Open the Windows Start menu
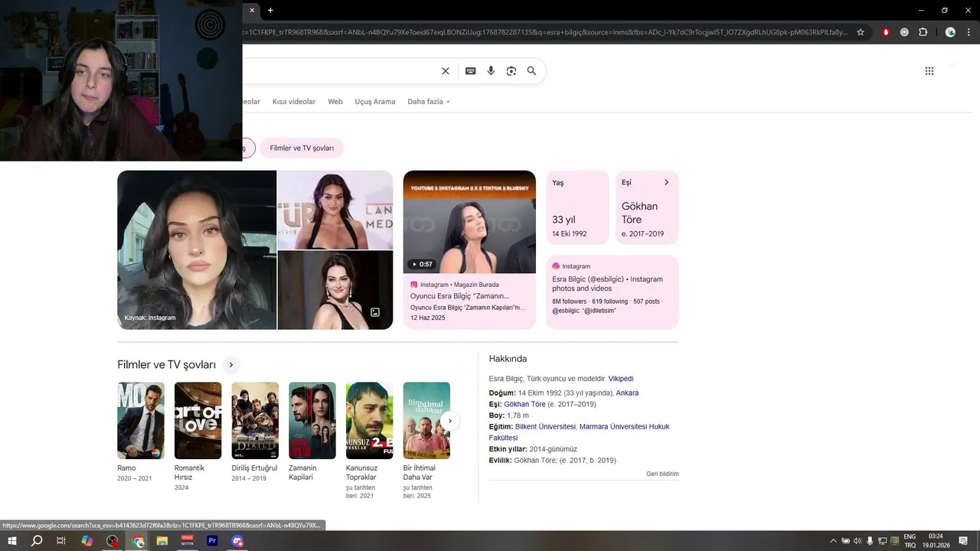Viewport: 980px width, 551px height. pos(12,541)
